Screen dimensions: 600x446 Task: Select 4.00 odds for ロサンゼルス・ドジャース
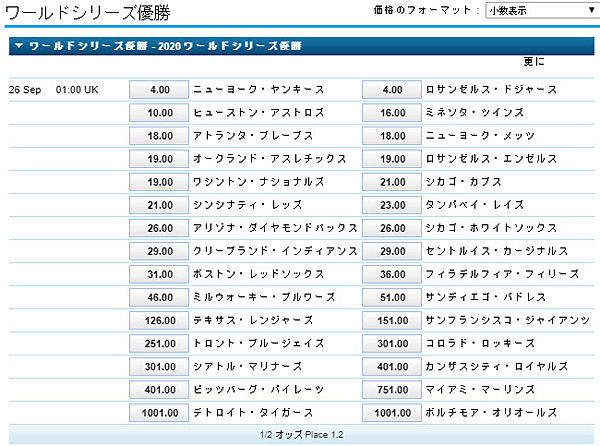coord(392,90)
